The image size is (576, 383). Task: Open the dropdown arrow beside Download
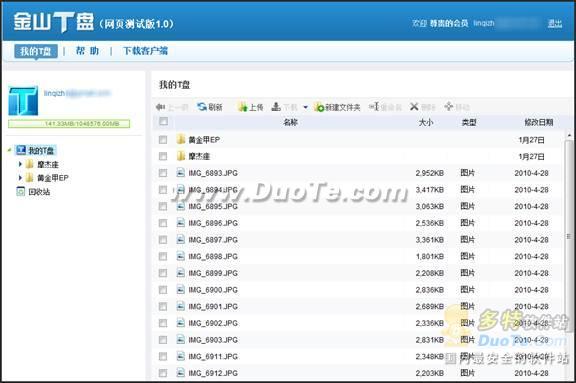(305, 107)
